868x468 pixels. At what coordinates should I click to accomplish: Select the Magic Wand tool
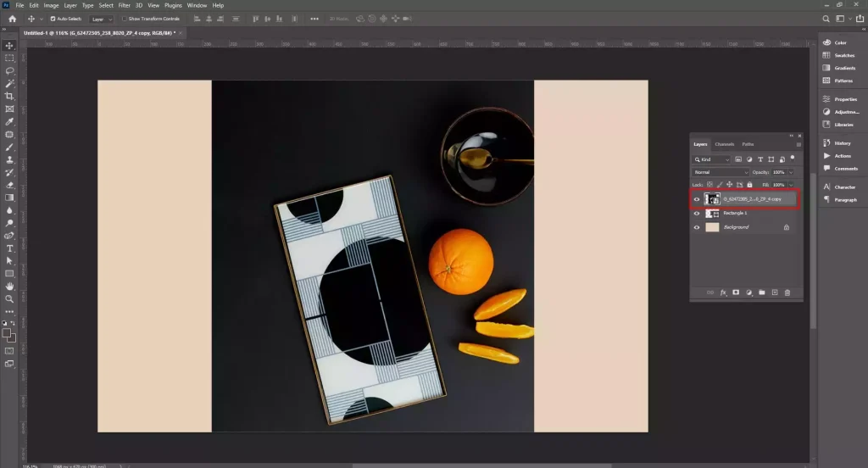(9, 84)
